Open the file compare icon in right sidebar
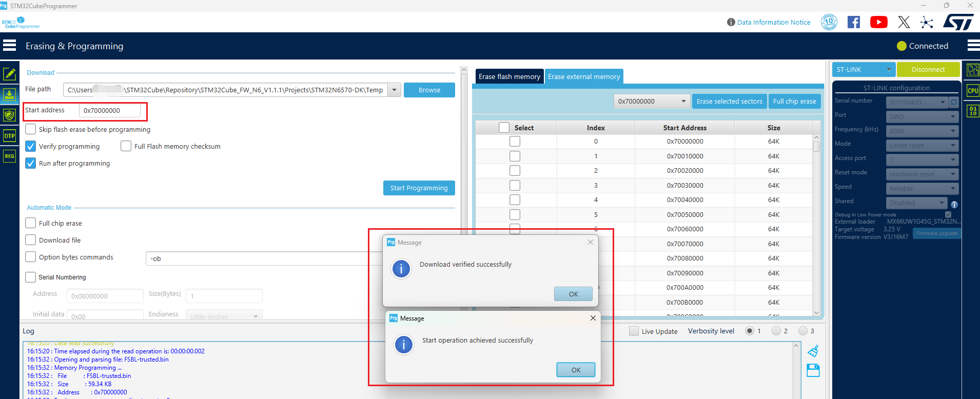Image resolution: width=980 pixels, height=399 pixels. pos(973,70)
